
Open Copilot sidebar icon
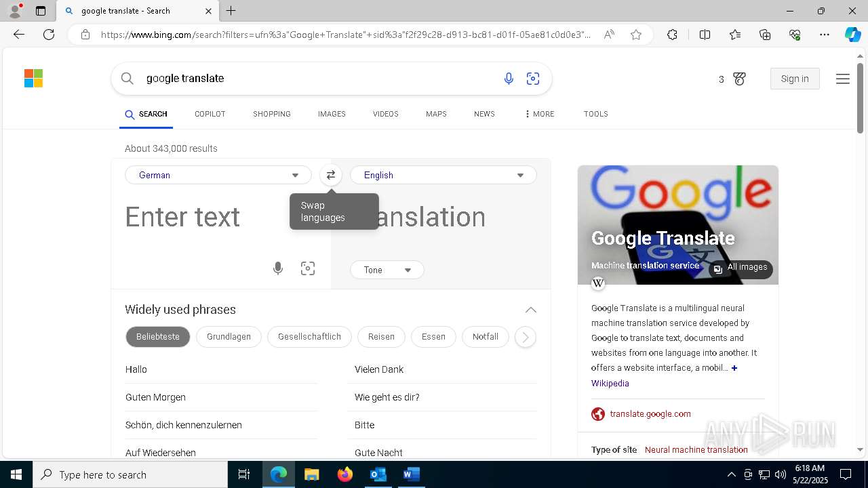[852, 35]
